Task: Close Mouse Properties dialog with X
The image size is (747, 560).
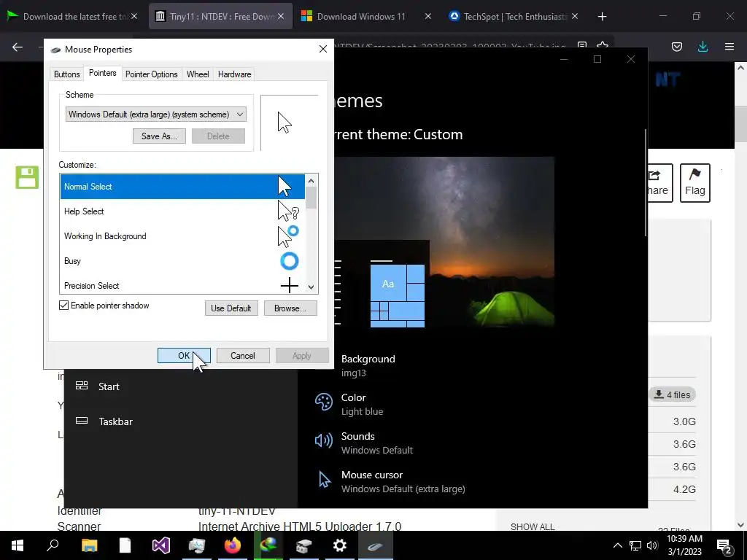Action: [x=323, y=49]
